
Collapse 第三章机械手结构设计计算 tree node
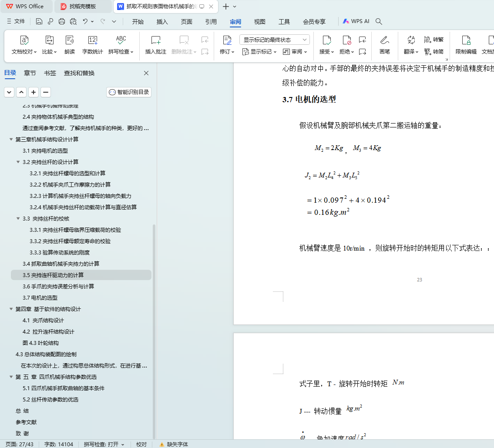click(x=11, y=139)
